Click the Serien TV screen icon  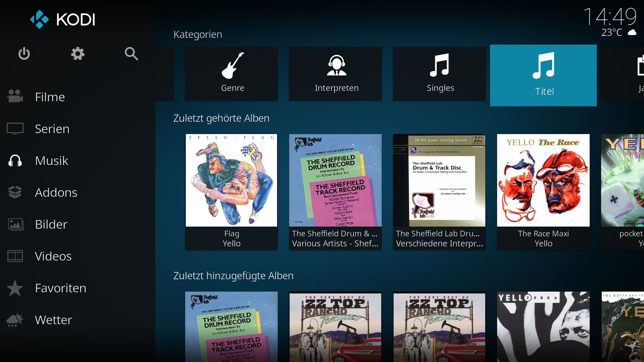click(x=15, y=129)
